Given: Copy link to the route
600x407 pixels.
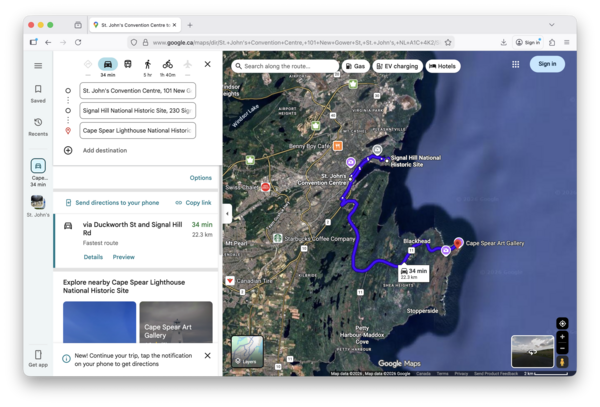Looking at the screenshot, I should click(193, 203).
